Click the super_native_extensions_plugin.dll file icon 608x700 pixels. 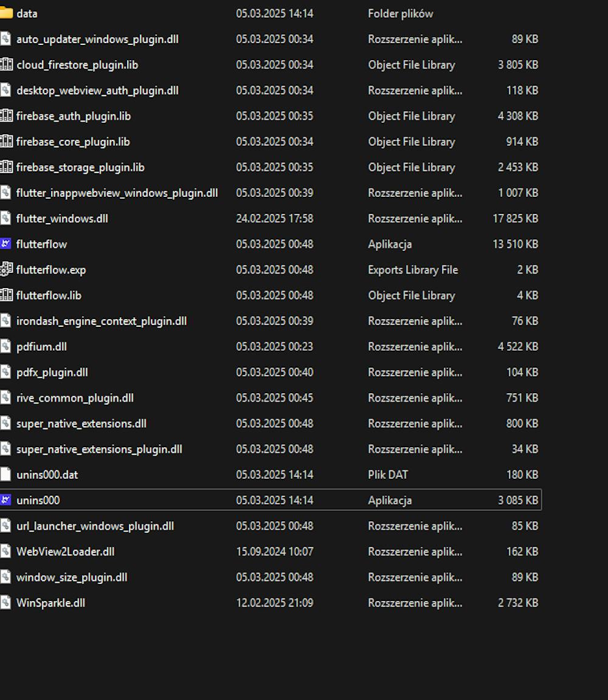[5, 448]
